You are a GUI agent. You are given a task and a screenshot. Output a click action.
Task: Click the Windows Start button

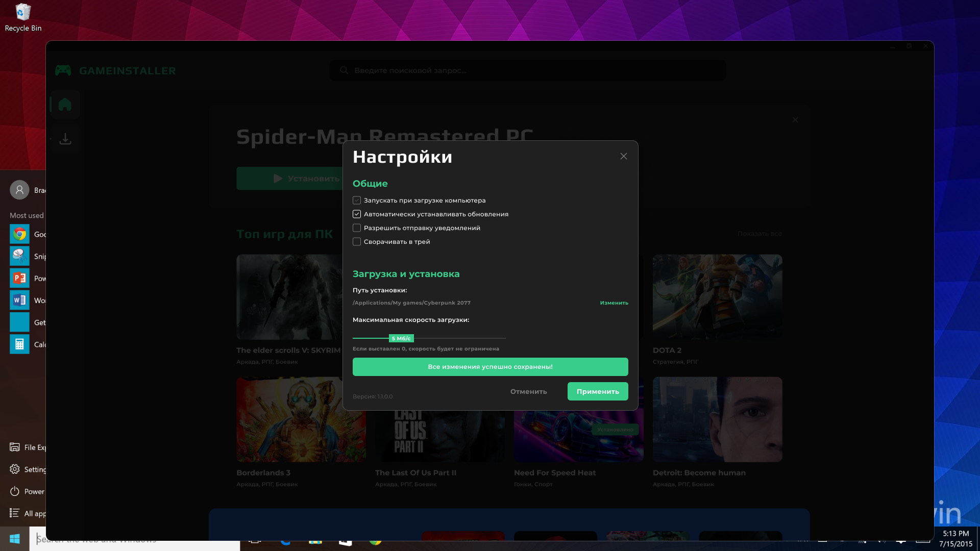(14, 539)
